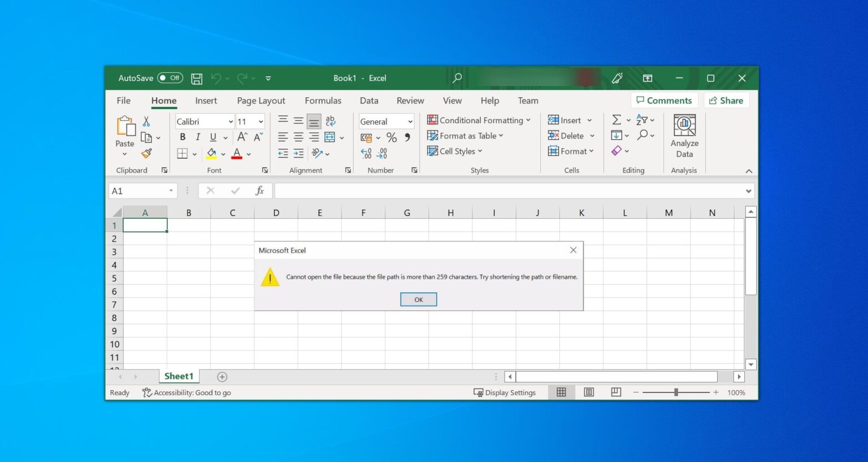Viewport: 868px width, 462px height.
Task: Select the Bold formatting icon
Action: click(183, 137)
